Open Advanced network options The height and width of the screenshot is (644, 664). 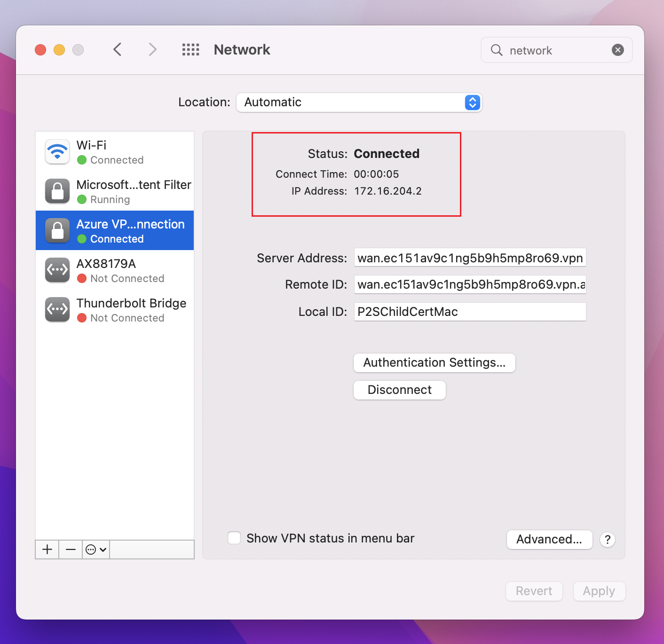(549, 540)
